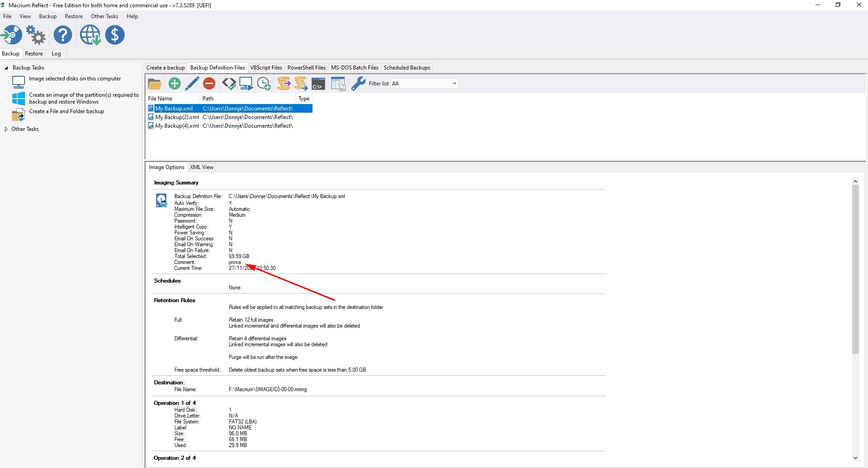
Task: Open the Filter list dropdown
Action: 424,84
